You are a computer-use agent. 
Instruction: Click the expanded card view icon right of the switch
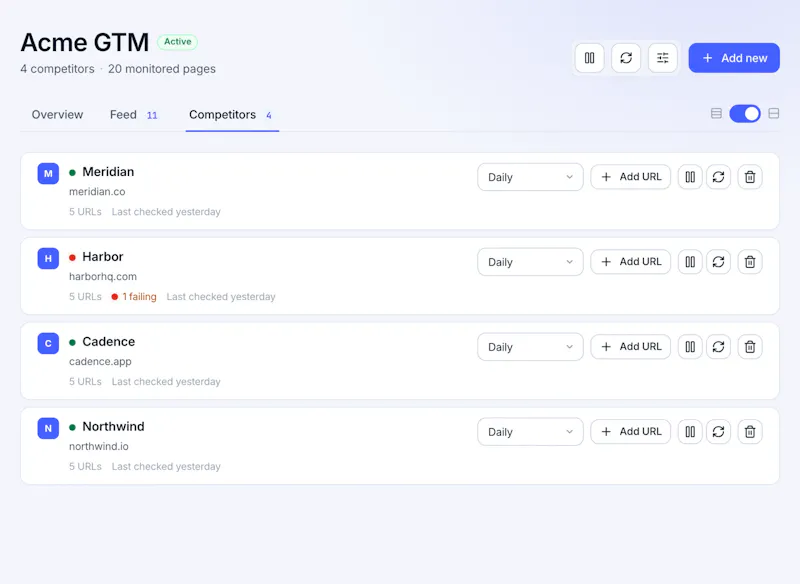(x=773, y=113)
